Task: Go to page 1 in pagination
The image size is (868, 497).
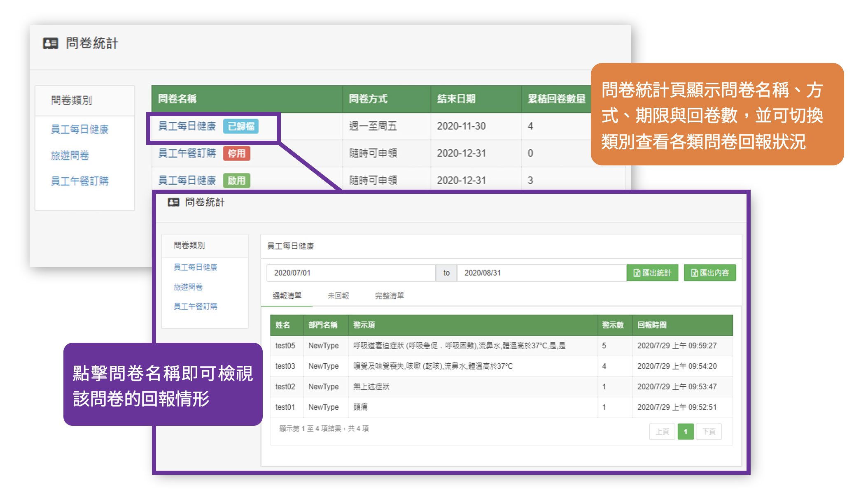Action: [685, 432]
